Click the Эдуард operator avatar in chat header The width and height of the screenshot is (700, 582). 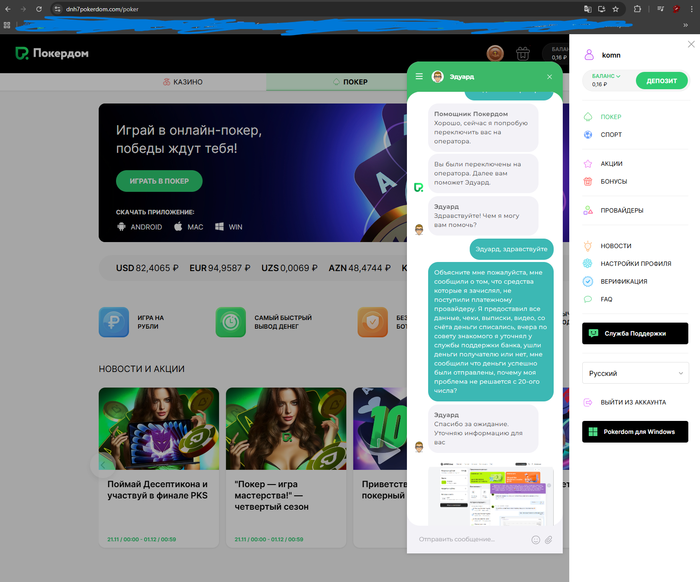(438, 76)
